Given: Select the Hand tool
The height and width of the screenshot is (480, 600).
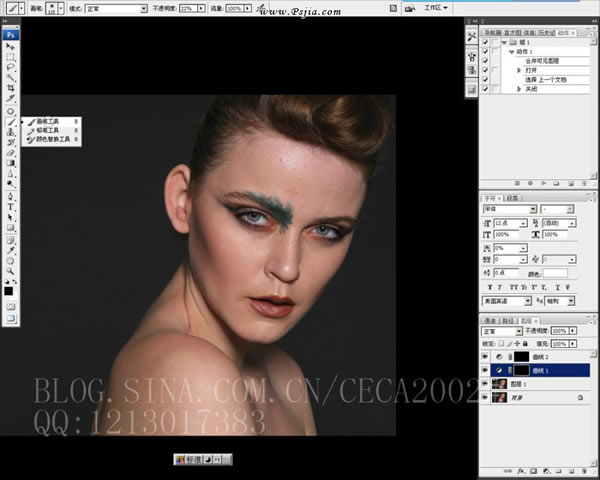Looking at the screenshot, I should coord(10,261).
